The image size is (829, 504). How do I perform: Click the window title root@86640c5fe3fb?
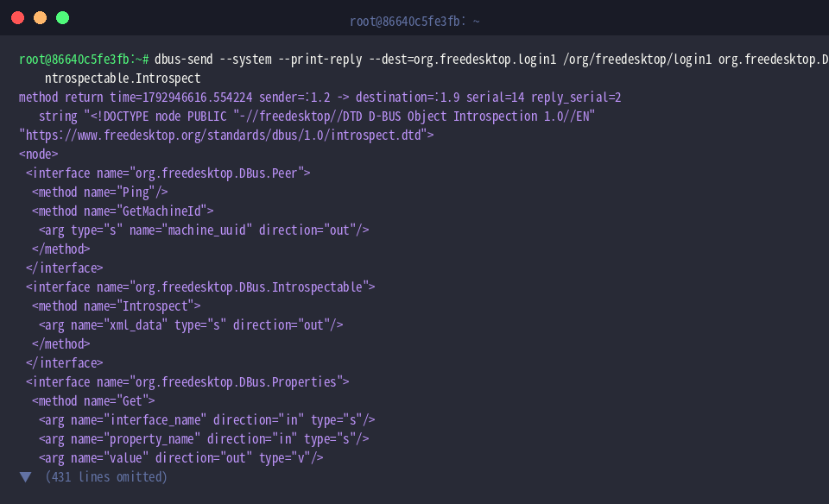414,21
